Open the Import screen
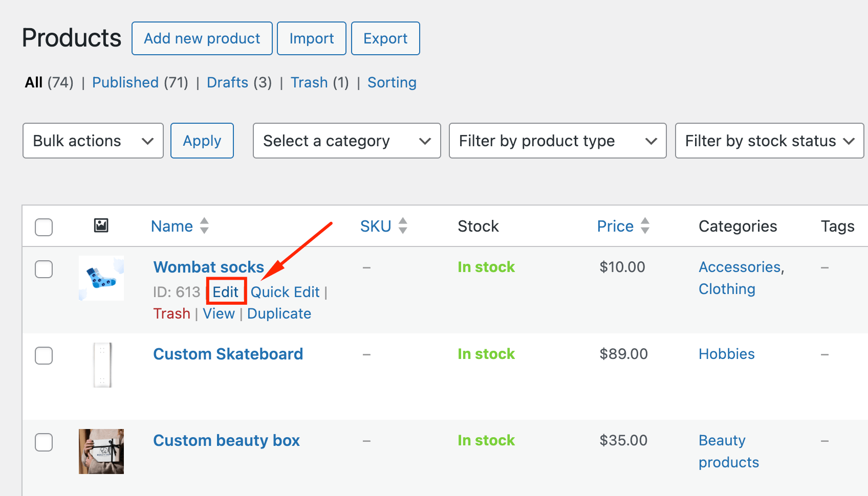Screen dimensions: 868x496 coord(311,38)
